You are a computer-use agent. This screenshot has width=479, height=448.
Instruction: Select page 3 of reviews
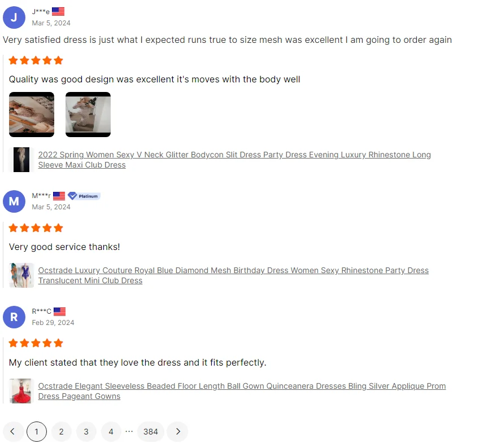(86, 432)
